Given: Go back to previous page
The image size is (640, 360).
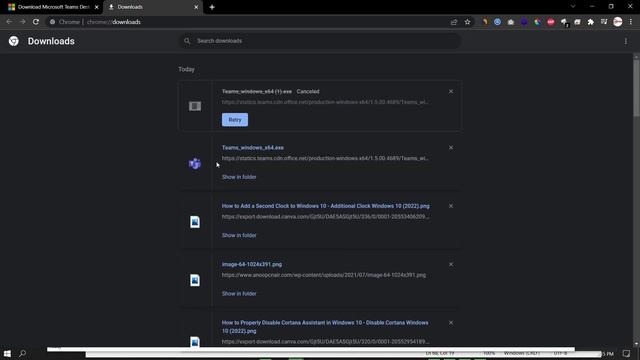Looking at the screenshot, I should (9, 22).
